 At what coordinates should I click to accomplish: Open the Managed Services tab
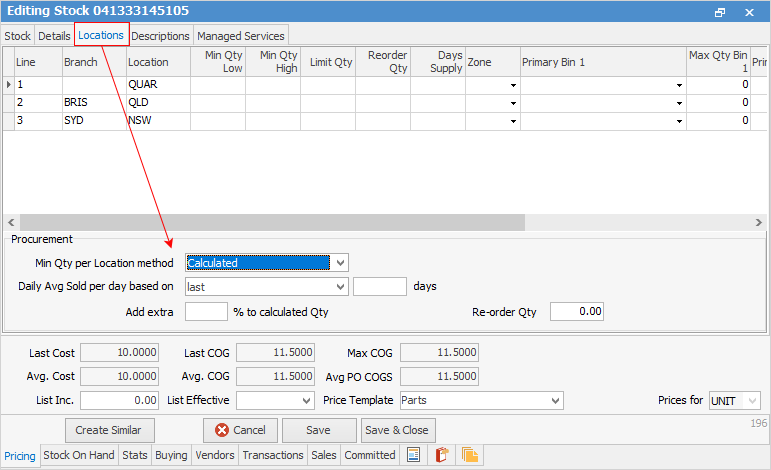click(x=240, y=35)
